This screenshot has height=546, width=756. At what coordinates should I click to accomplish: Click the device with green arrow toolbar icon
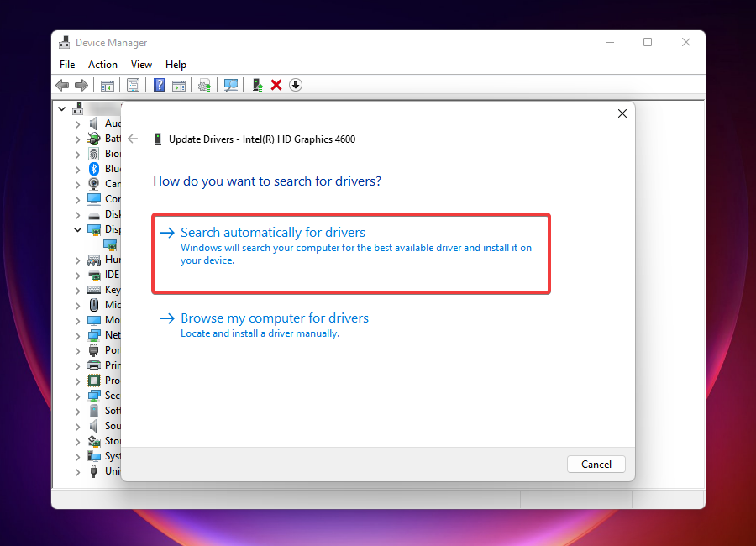pyautogui.click(x=258, y=86)
